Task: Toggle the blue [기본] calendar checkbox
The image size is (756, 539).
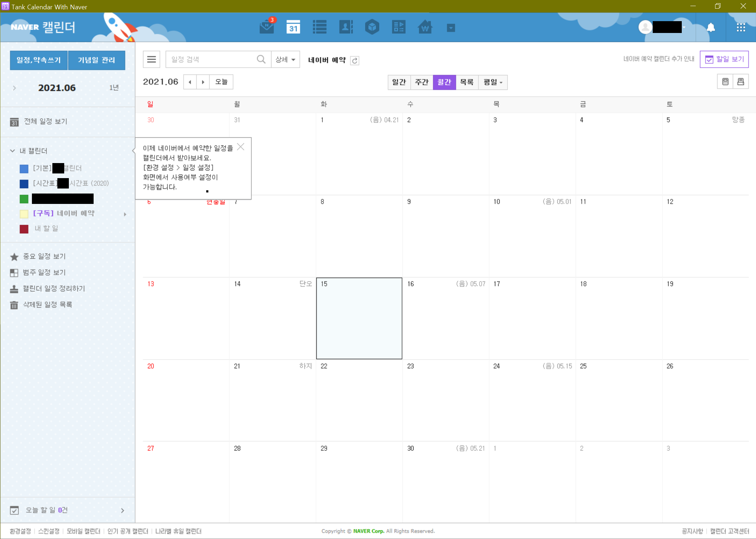Action: coord(24,168)
